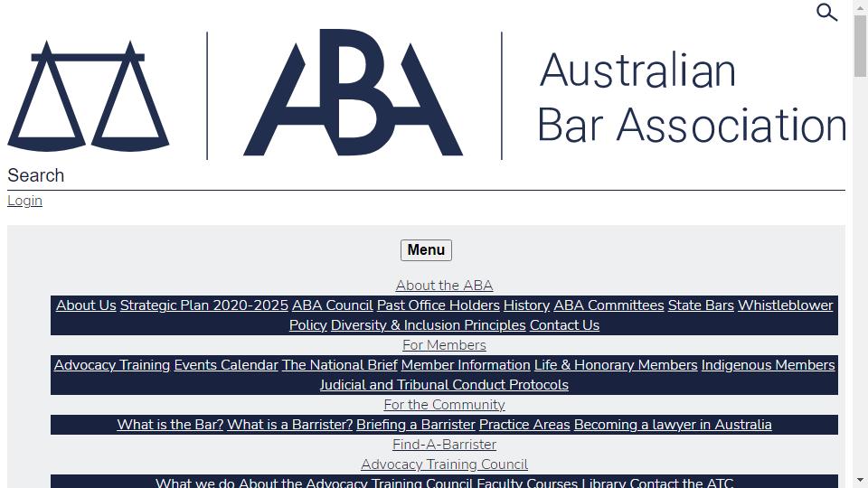This screenshot has height=488, width=868.
Task: Open Member Information page
Action: 466,365
